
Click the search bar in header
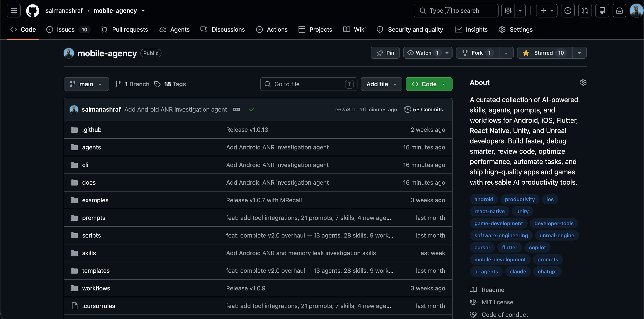pyautogui.click(x=456, y=10)
